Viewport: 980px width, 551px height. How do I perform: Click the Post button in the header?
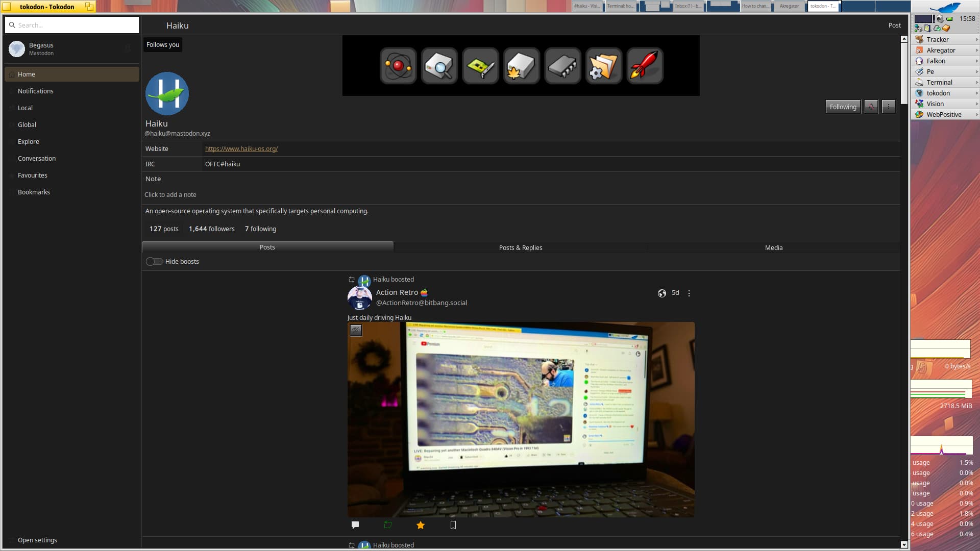[894, 25]
